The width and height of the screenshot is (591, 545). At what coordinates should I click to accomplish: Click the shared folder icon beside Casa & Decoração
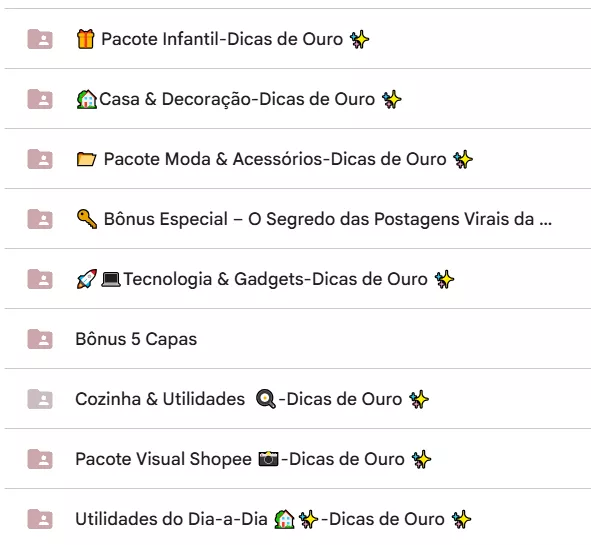tap(40, 99)
